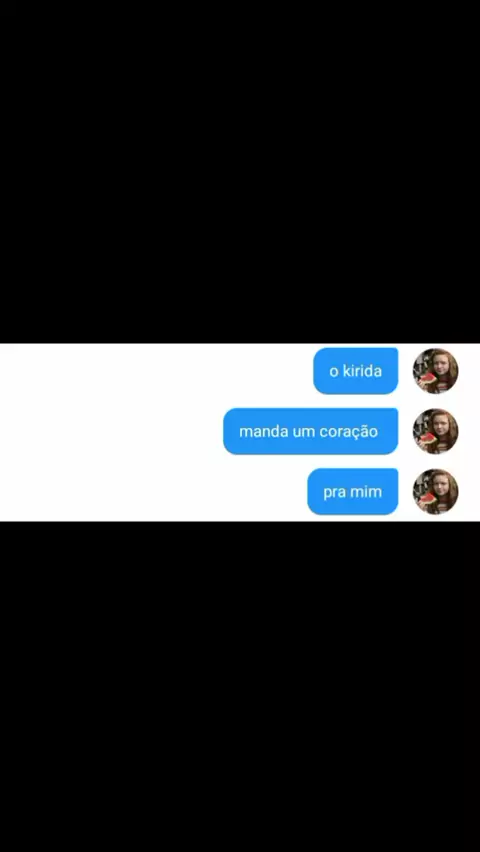
Task: Tap the watermelon slice in the topmost avatar
Action: [427, 378]
